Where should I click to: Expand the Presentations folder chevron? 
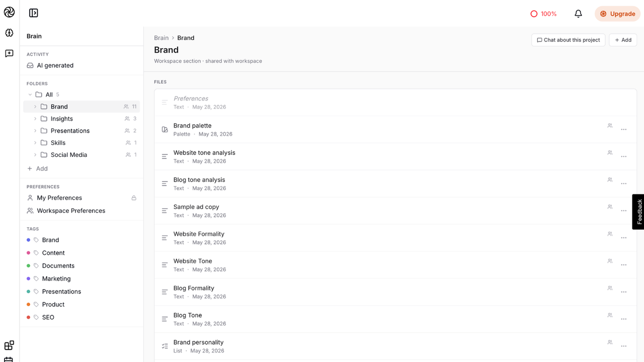pos(35,131)
